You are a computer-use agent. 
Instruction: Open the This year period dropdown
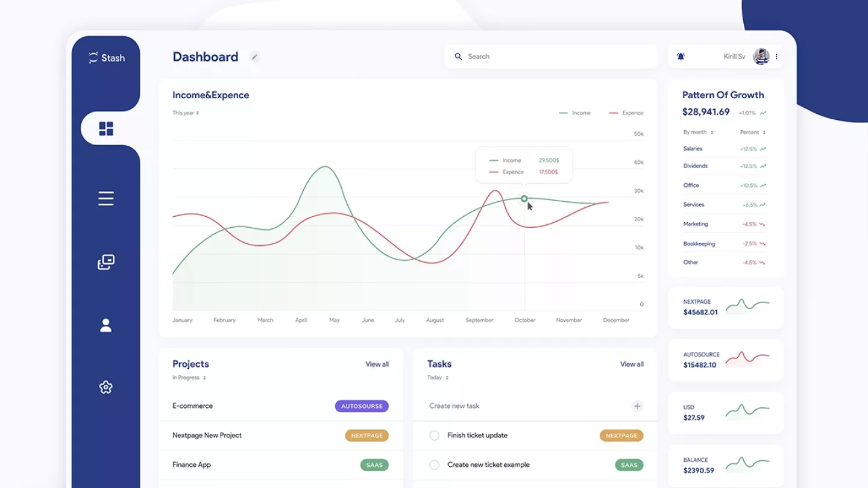pyautogui.click(x=186, y=113)
